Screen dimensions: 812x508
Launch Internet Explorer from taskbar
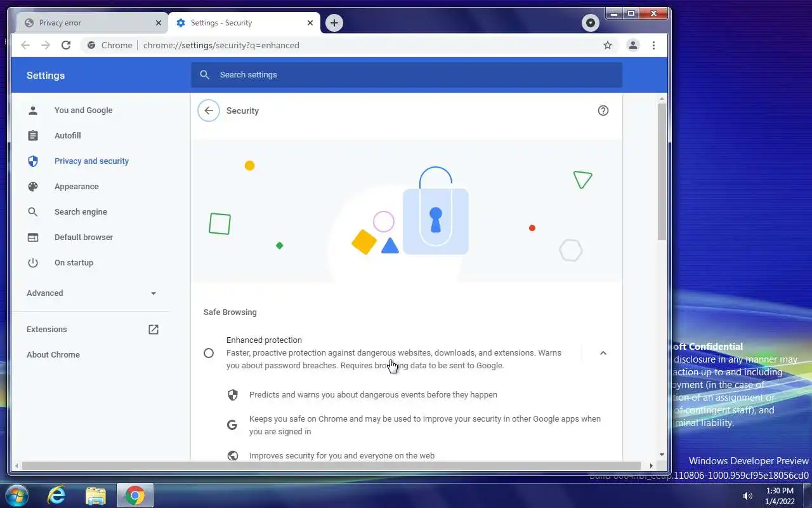tap(56, 495)
